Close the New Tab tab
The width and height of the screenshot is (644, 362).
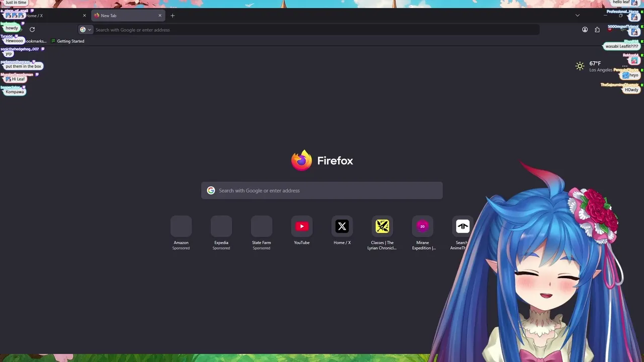point(160,16)
